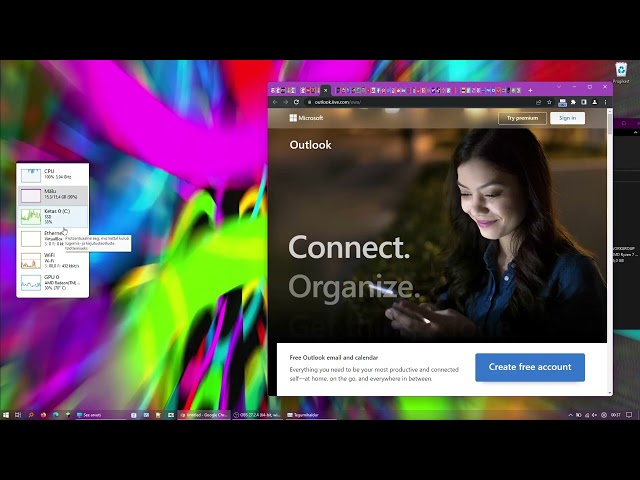Bookmark this page with the star icon

549,102
